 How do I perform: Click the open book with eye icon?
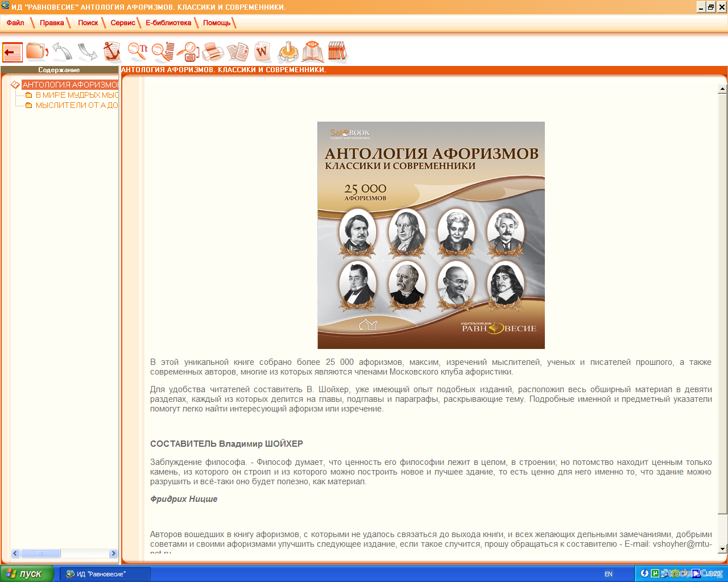(x=312, y=52)
